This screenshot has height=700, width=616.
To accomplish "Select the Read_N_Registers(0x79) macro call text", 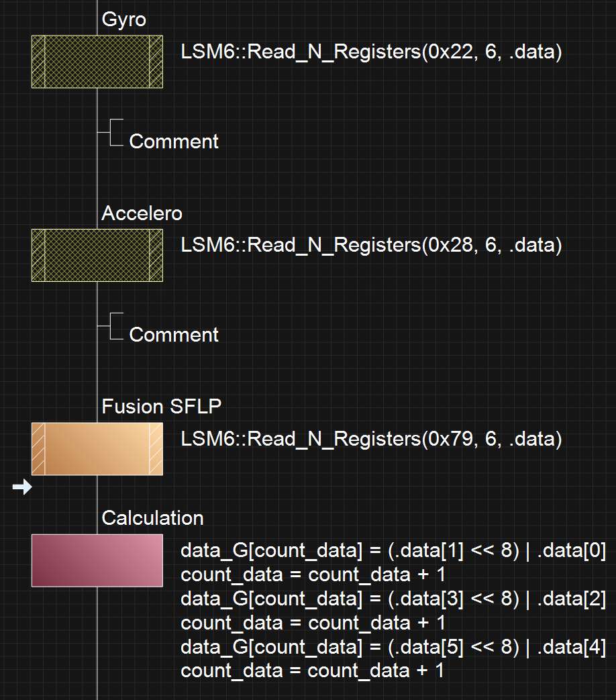I will [x=370, y=439].
